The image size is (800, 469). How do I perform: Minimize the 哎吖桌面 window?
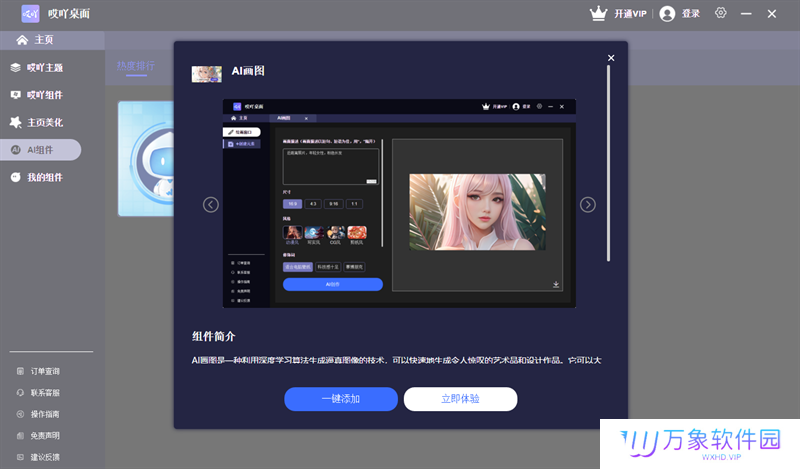[x=746, y=14]
